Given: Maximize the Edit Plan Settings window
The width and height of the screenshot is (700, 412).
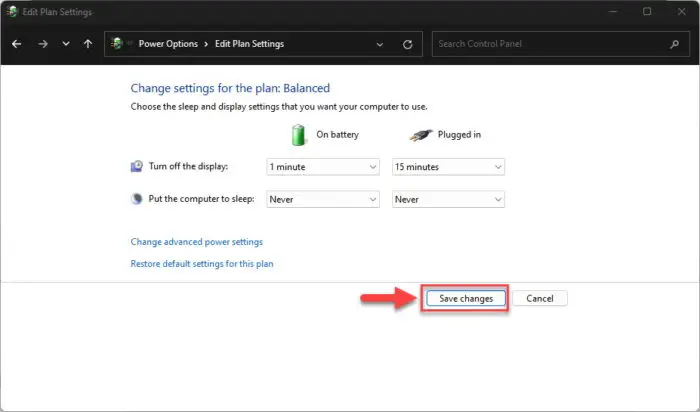Looking at the screenshot, I should pyautogui.click(x=647, y=12).
